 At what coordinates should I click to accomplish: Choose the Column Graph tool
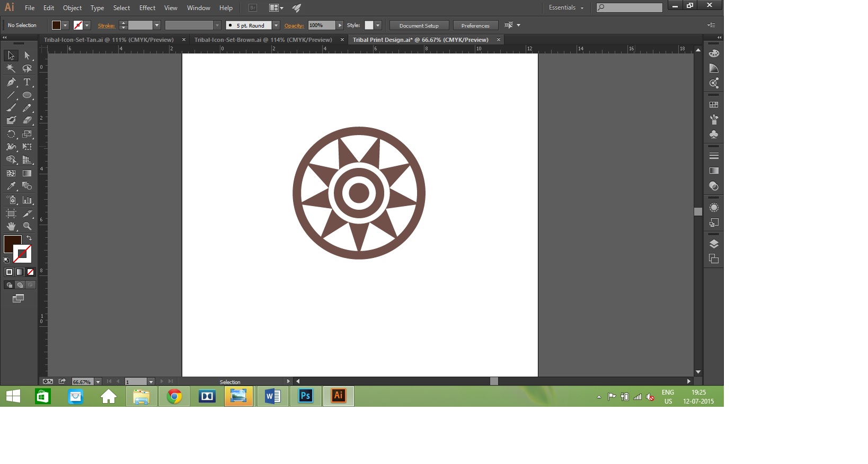pyautogui.click(x=27, y=200)
